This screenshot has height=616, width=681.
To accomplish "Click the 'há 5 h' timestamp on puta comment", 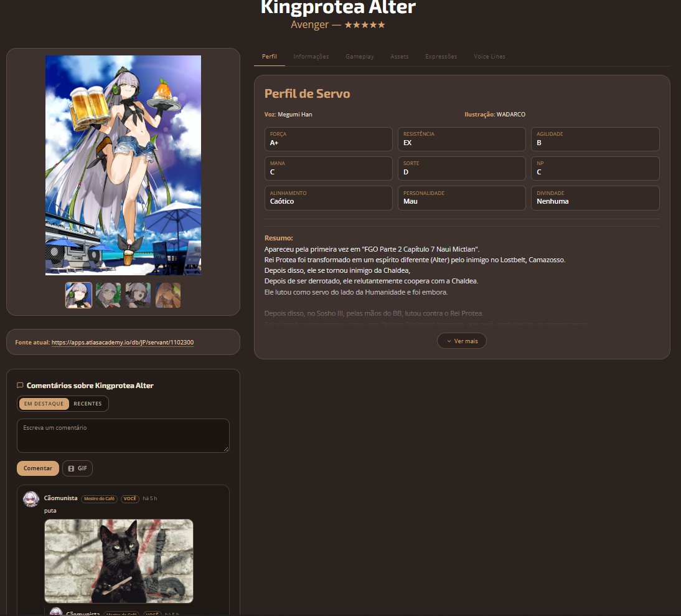I will point(150,499).
